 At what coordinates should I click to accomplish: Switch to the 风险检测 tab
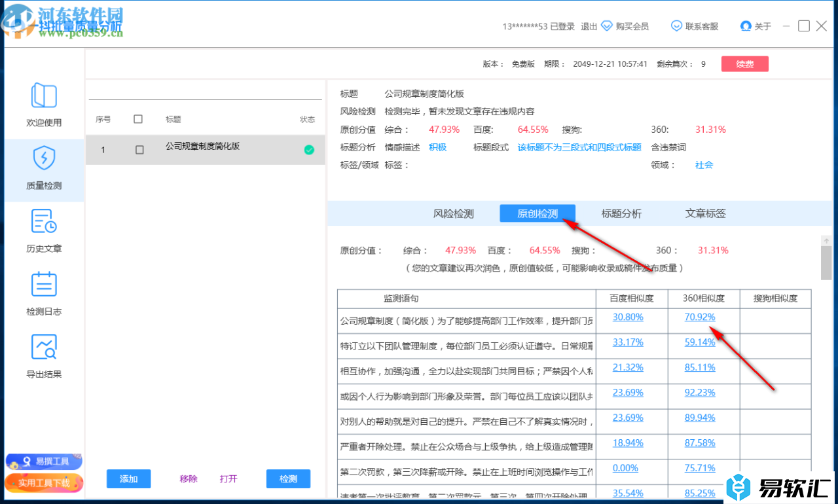(x=454, y=213)
